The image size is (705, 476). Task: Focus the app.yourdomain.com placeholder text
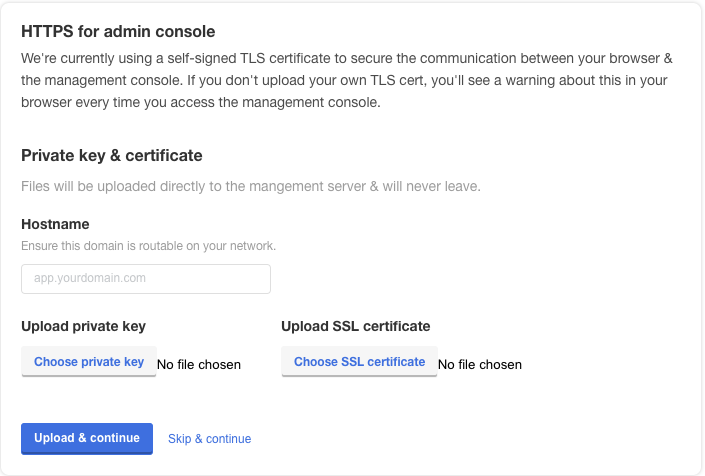90,279
